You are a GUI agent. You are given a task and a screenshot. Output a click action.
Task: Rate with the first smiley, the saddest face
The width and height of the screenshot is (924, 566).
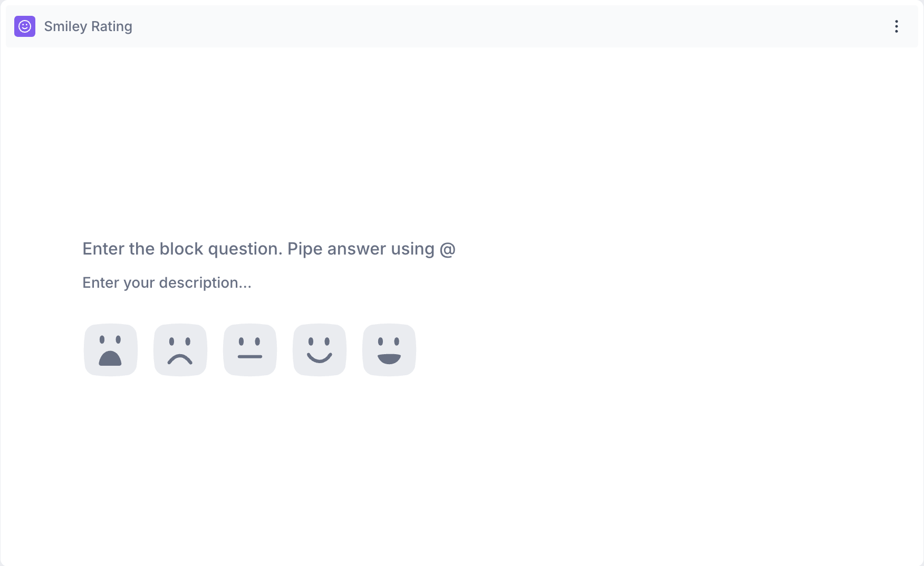coord(111,350)
